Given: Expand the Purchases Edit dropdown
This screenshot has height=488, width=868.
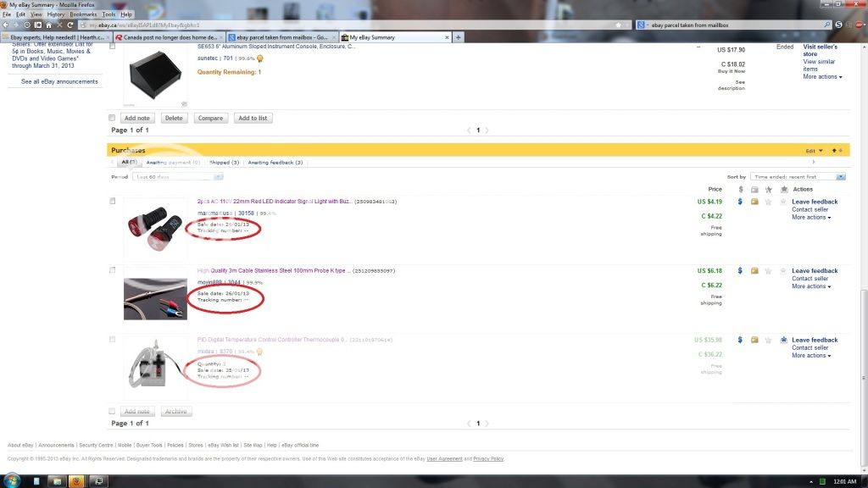Looking at the screenshot, I should 814,151.
